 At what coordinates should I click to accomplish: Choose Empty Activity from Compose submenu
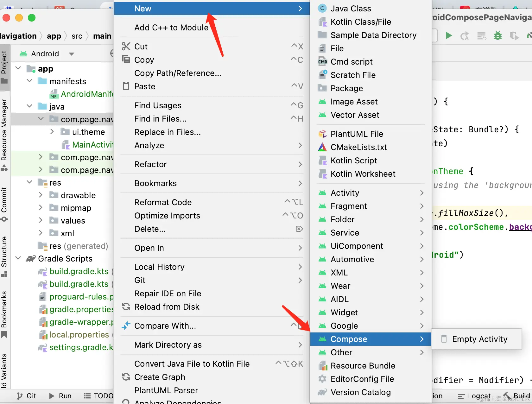pos(477,339)
